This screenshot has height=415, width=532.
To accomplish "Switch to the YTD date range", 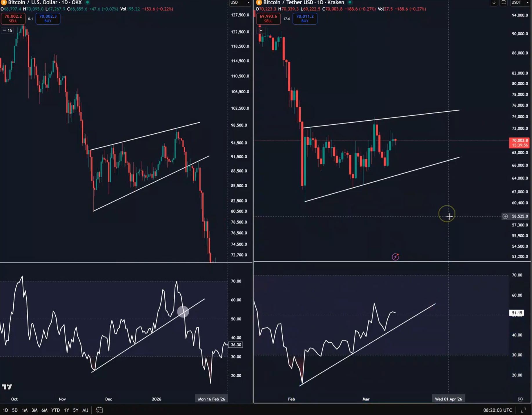I will coord(55,410).
